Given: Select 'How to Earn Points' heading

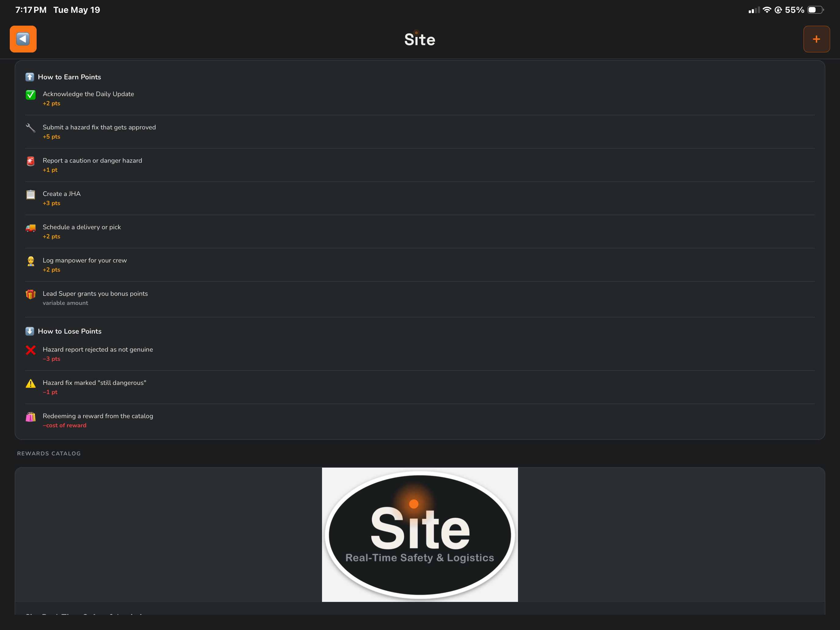Looking at the screenshot, I should pos(70,77).
